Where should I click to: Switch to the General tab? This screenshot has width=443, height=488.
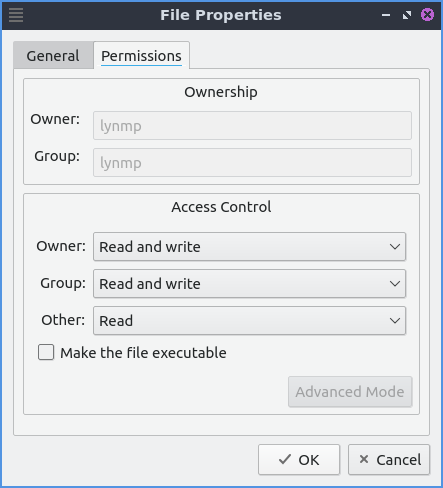(x=53, y=56)
